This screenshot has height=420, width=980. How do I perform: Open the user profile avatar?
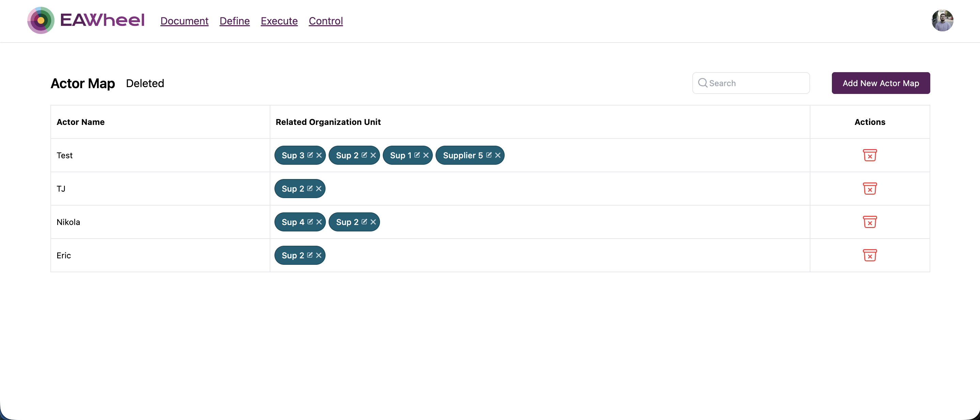pyautogui.click(x=942, y=20)
